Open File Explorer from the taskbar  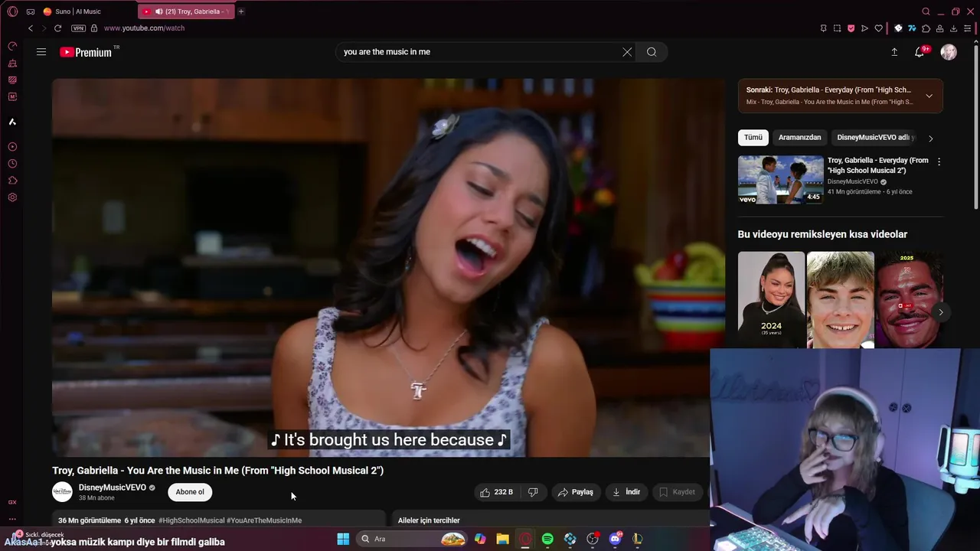pyautogui.click(x=502, y=539)
